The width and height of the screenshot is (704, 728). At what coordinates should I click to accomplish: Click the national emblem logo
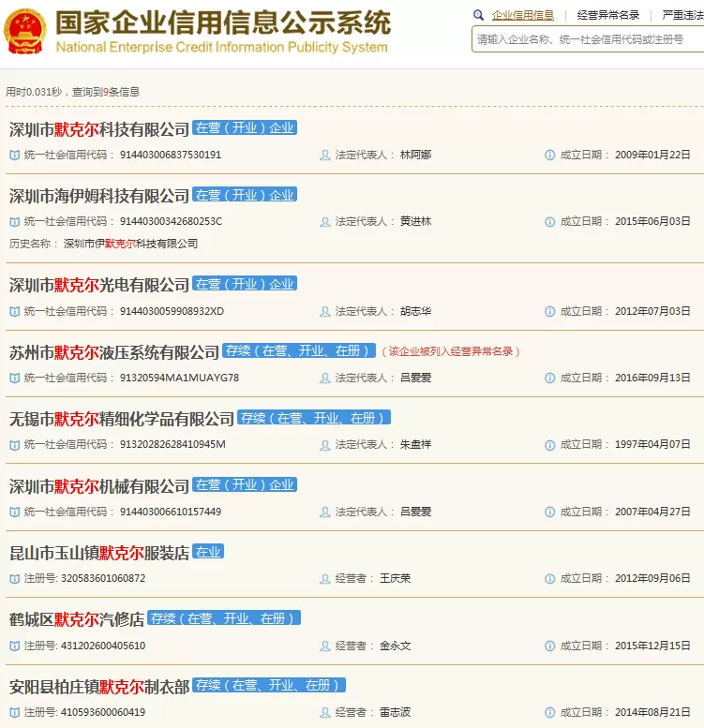24,31
